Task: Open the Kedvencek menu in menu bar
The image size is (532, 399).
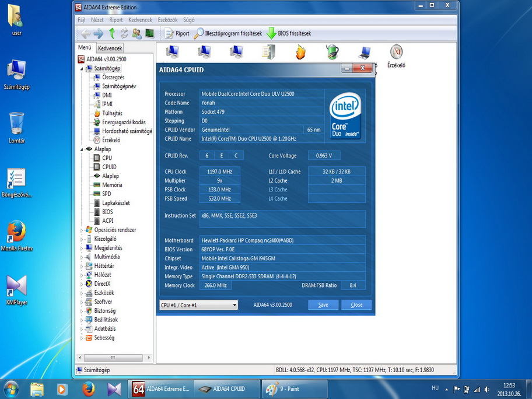Action: (140, 20)
